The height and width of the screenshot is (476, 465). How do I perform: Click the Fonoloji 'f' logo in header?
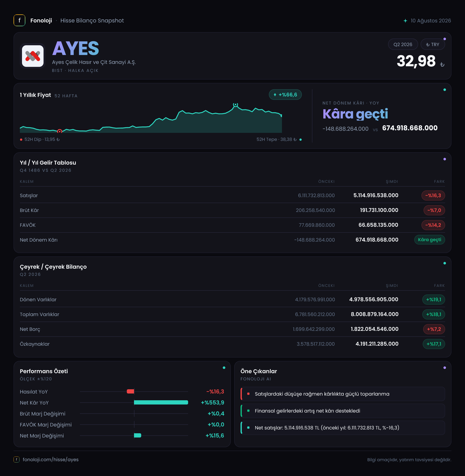[19, 20]
